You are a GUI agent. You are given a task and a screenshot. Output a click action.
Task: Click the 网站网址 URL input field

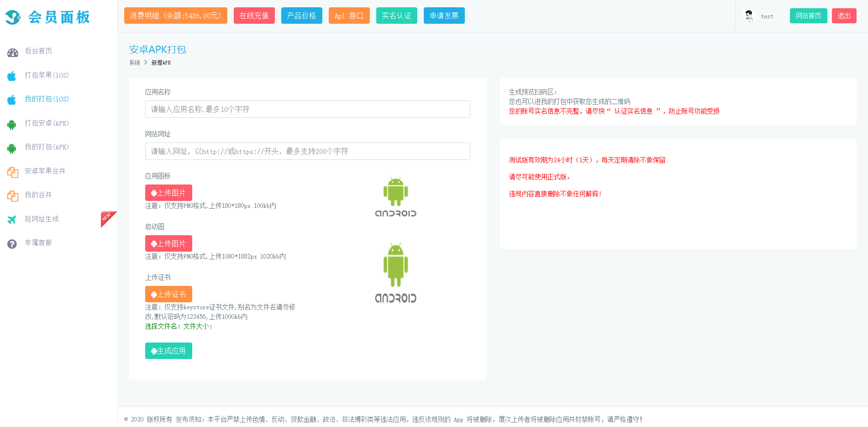click(307, 151)
